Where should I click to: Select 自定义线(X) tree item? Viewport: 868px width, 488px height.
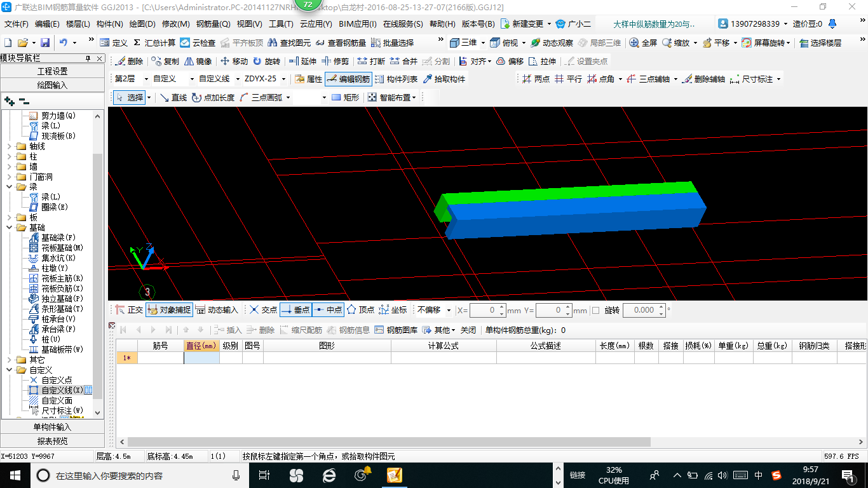[x=62, y=390]
